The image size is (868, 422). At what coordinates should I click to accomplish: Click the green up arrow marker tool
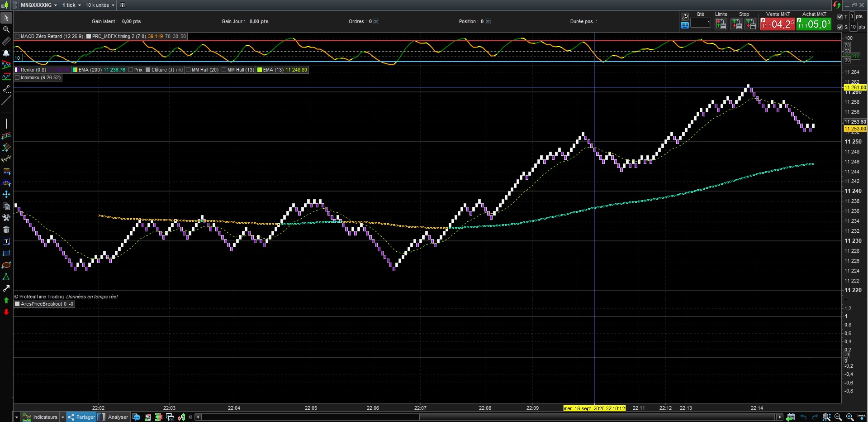point(6,300)
